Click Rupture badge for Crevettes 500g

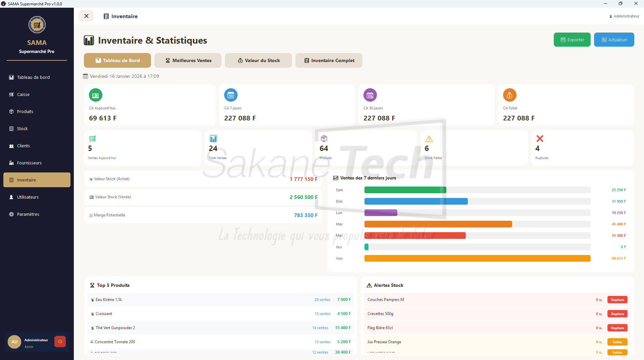tap(617, 314)
